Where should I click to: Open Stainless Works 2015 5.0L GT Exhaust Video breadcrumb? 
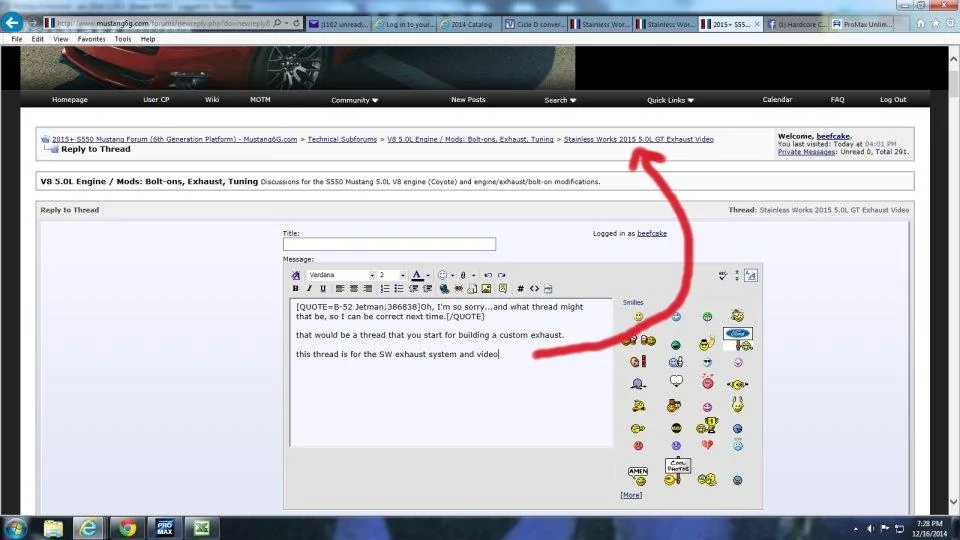[639, 139]
